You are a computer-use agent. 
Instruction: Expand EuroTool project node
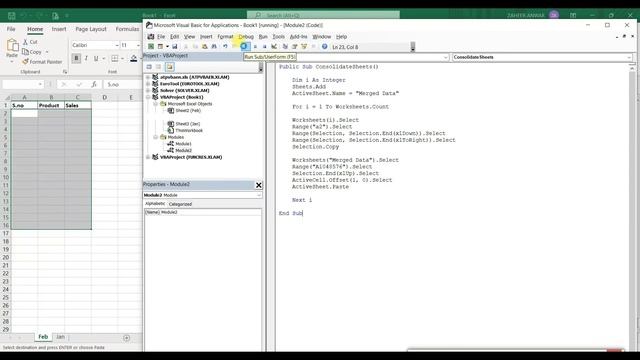coord(148,84)
